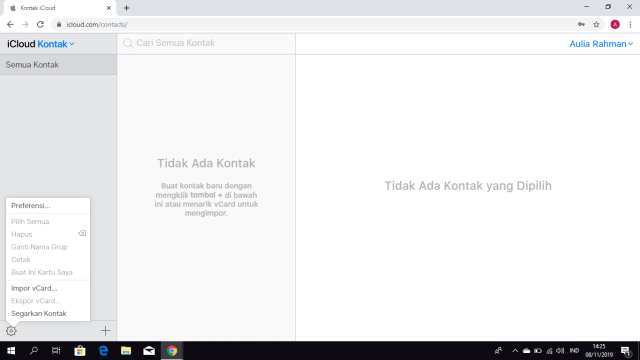Choose Impor vCard... menu item
This screenshot has width=640, height=360.
point(48,288)
